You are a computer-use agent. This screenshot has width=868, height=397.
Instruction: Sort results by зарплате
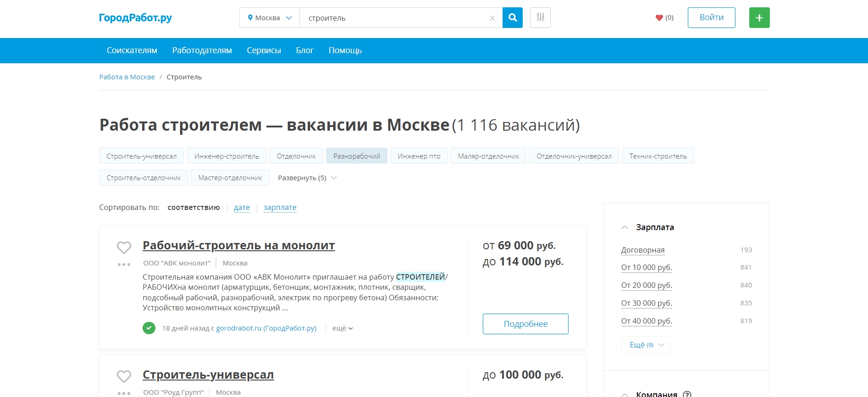[280, 208]
